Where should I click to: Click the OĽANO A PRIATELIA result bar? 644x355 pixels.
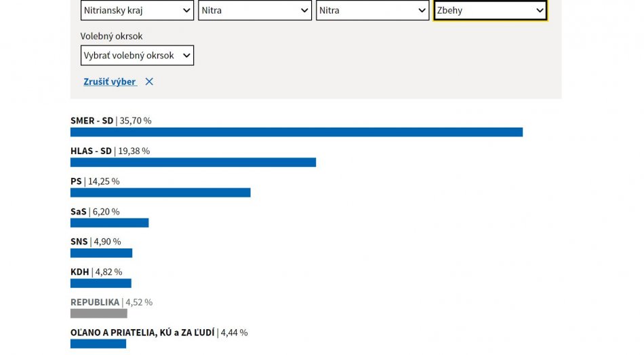coord(98,343)
